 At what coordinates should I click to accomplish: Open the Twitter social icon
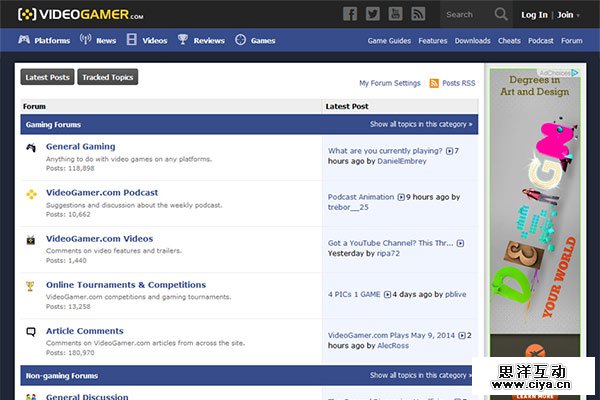pos(373,14)
